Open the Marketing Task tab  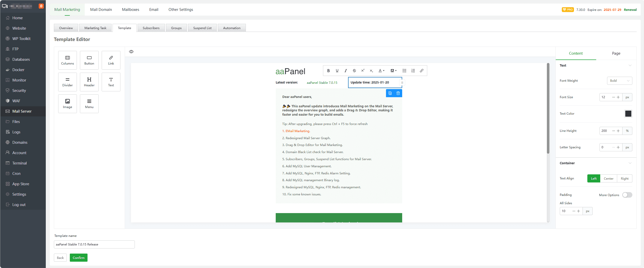tap(95, 28)
